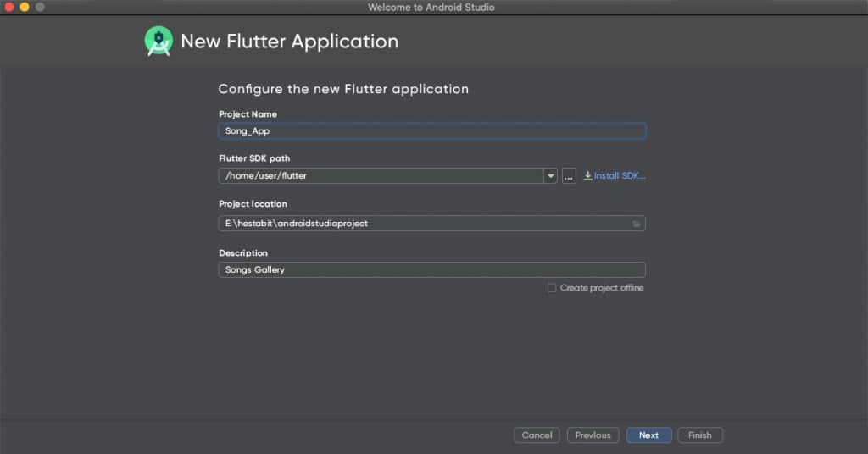Enable Create project offline checkbox

[551, 287]
